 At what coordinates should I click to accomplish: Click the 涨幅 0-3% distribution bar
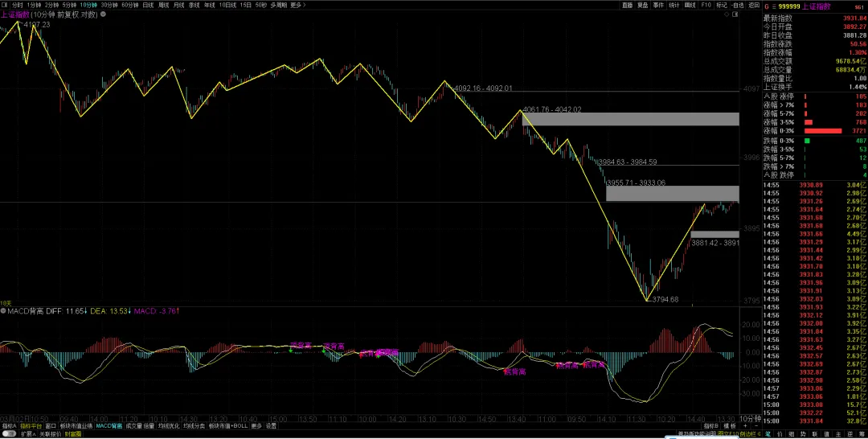823,130
